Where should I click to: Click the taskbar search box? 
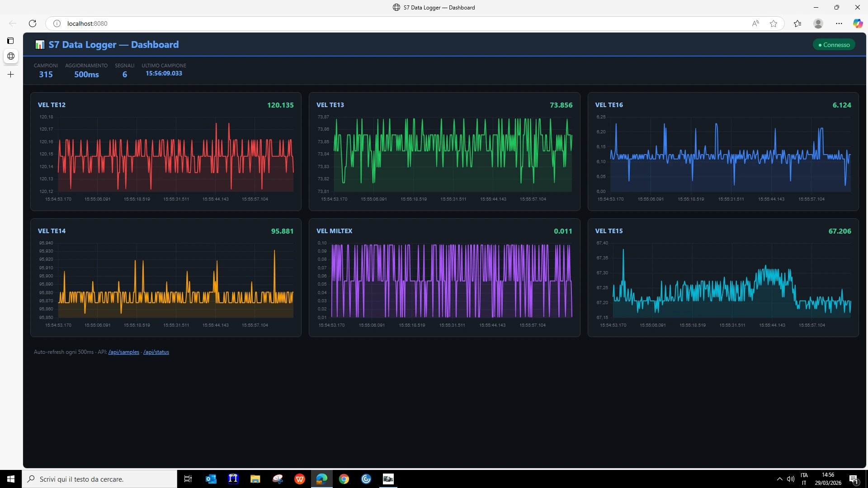pos(99,479)
